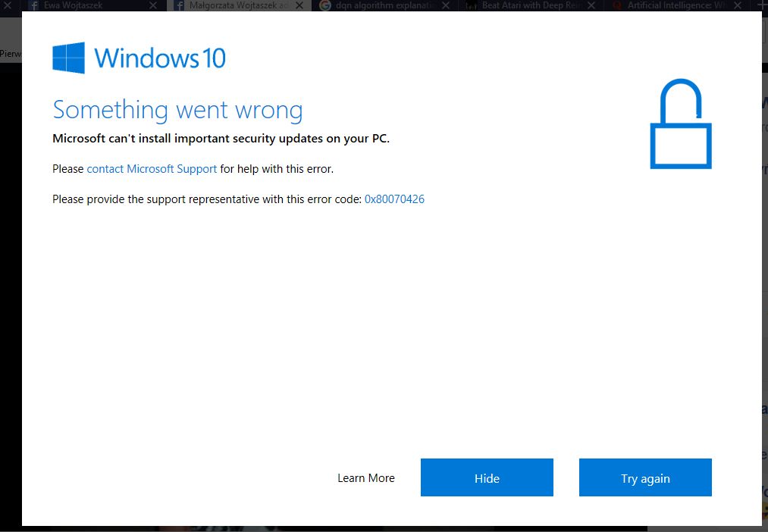This screenshot has width=768, height=532.
Task: Switch to the dqn algorithm explanation tab
Action: (x=379, y=6)
